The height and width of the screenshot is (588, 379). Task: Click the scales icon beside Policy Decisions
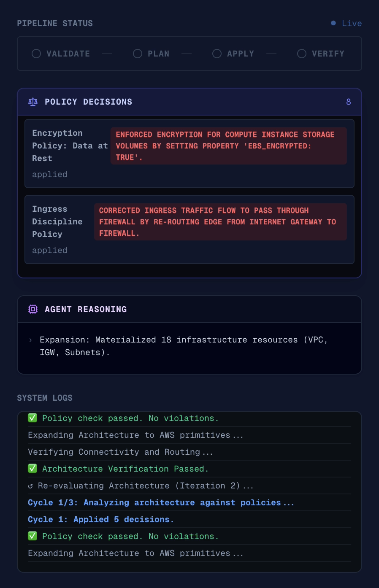coord(33,102)
